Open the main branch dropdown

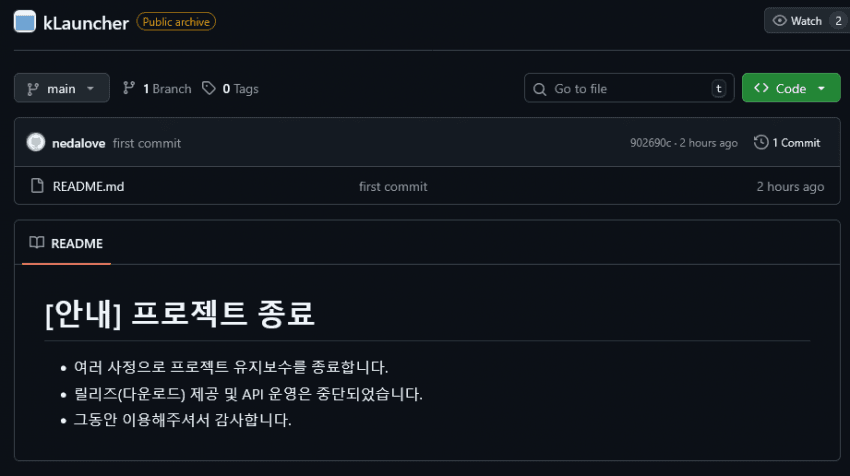click(62, 88)
